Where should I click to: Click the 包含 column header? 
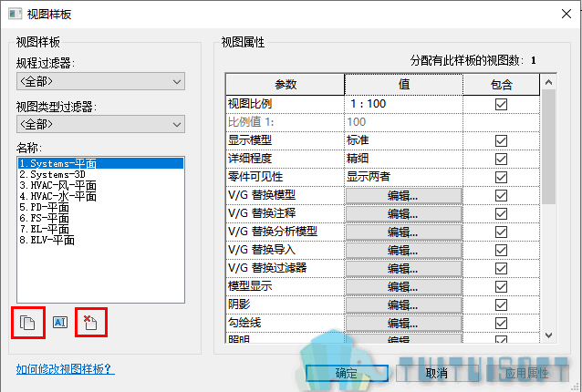pyautogui.click(x=502, y=85)
